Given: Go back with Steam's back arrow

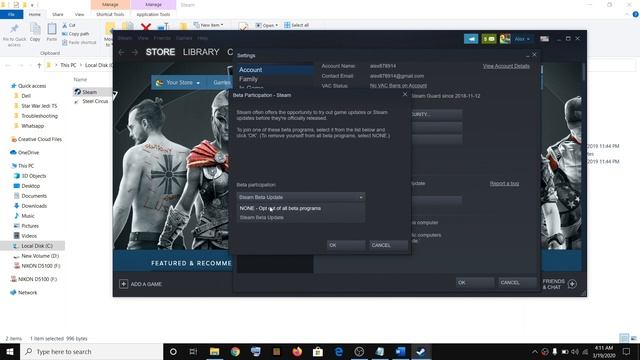Looking at the screenshot, I should [121, 52].
